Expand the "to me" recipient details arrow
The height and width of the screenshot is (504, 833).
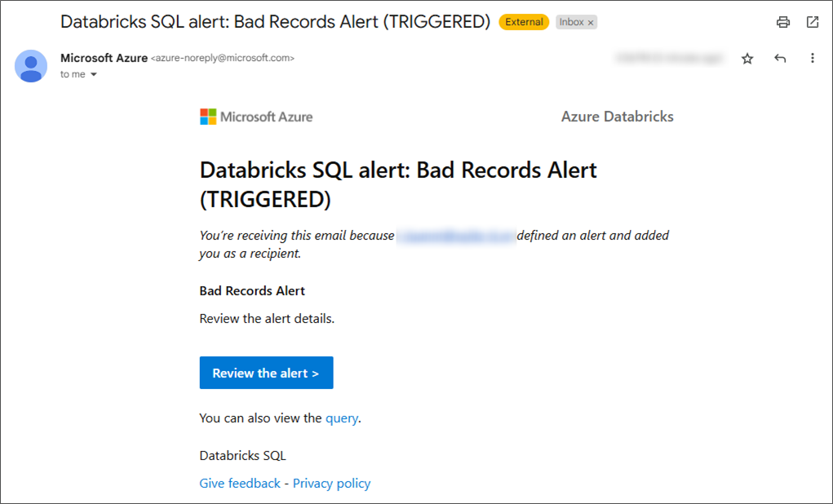tap(94, 75)
